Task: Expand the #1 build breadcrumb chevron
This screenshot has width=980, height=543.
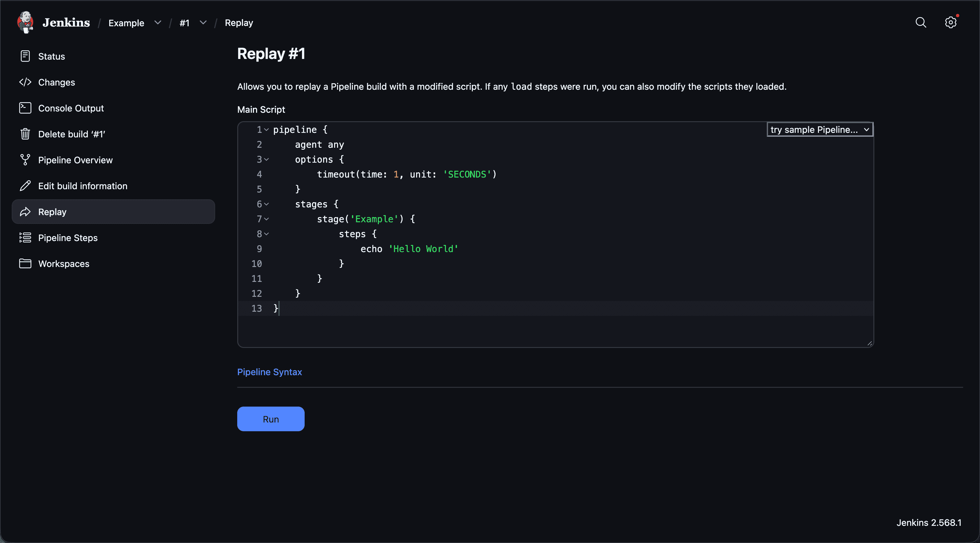Action: point(203,23)
